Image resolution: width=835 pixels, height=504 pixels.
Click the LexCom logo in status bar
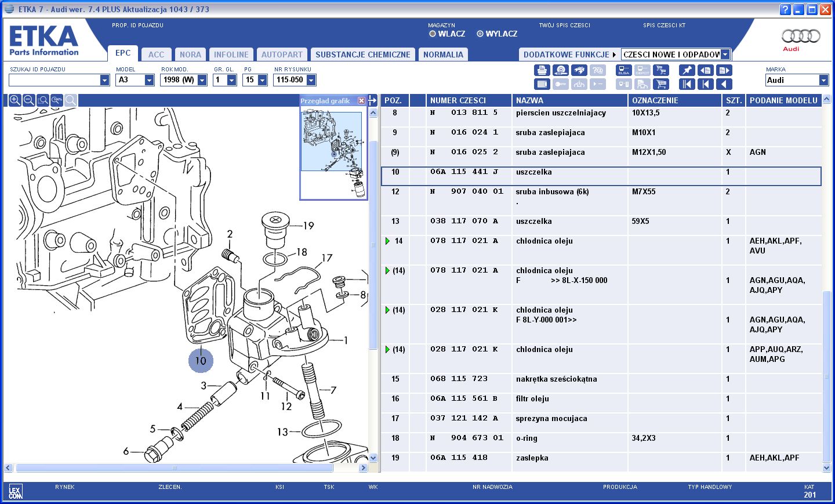coord(16,492)
